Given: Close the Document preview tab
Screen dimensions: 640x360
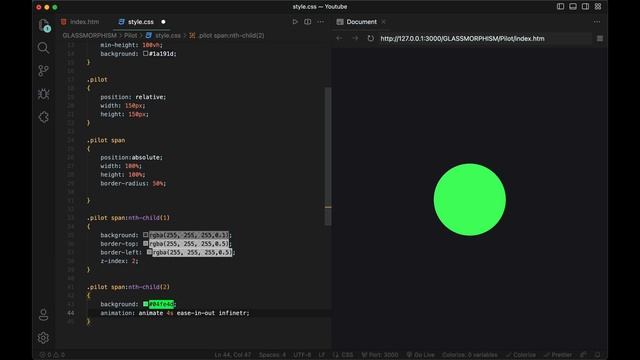Looking at the screenshot, I should pos(383,22).
